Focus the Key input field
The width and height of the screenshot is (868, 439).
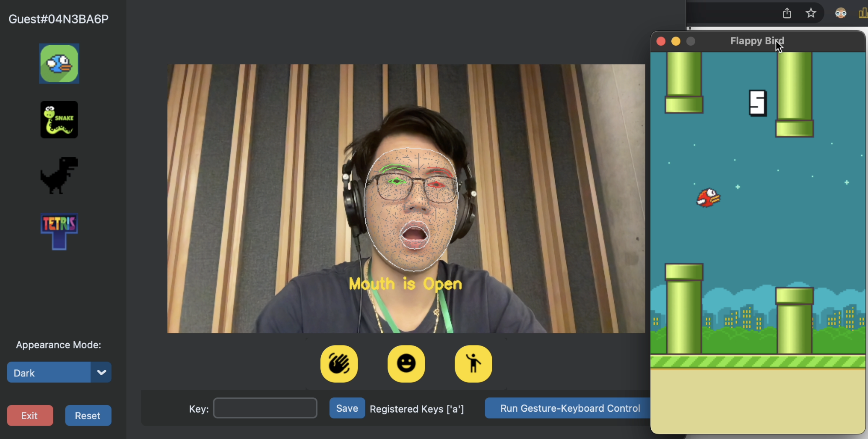pos(265,408)
